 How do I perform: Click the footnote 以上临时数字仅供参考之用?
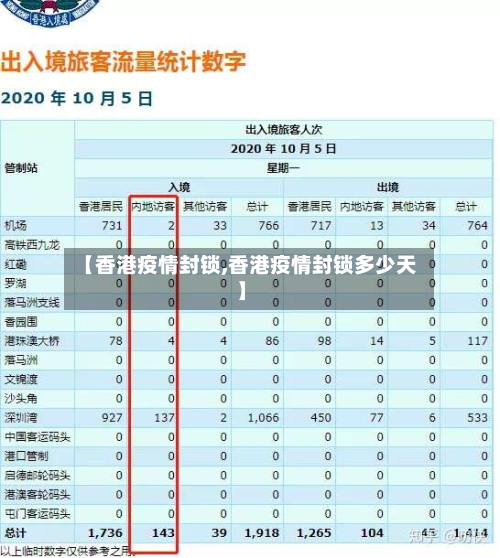68,551
